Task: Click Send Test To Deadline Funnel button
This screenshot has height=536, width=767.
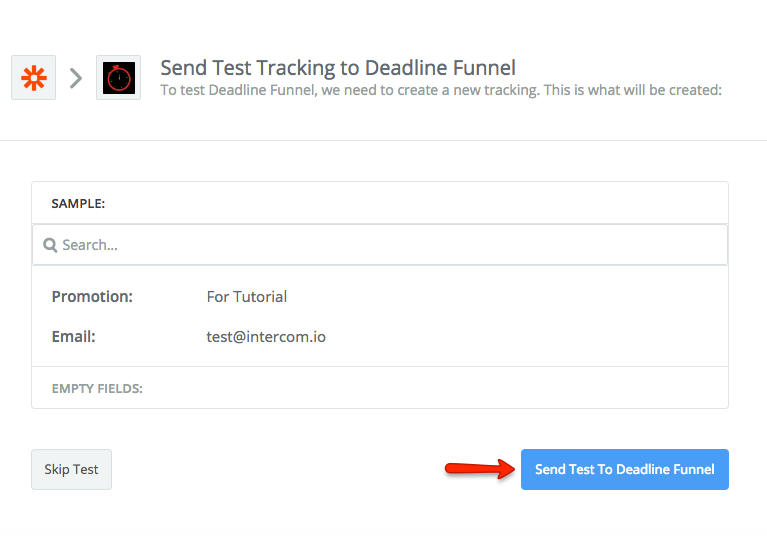Action: coord(625,469)
